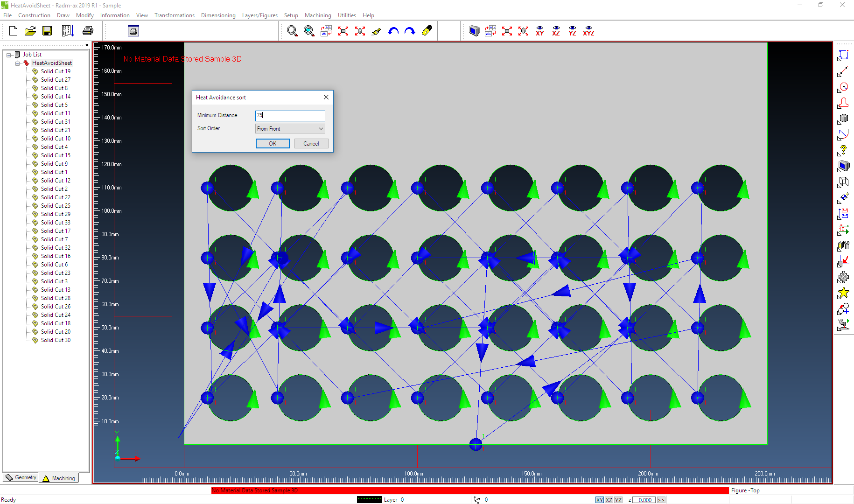
Task: Toggle the YZ plane button in status bar
Action: (618, 500)
